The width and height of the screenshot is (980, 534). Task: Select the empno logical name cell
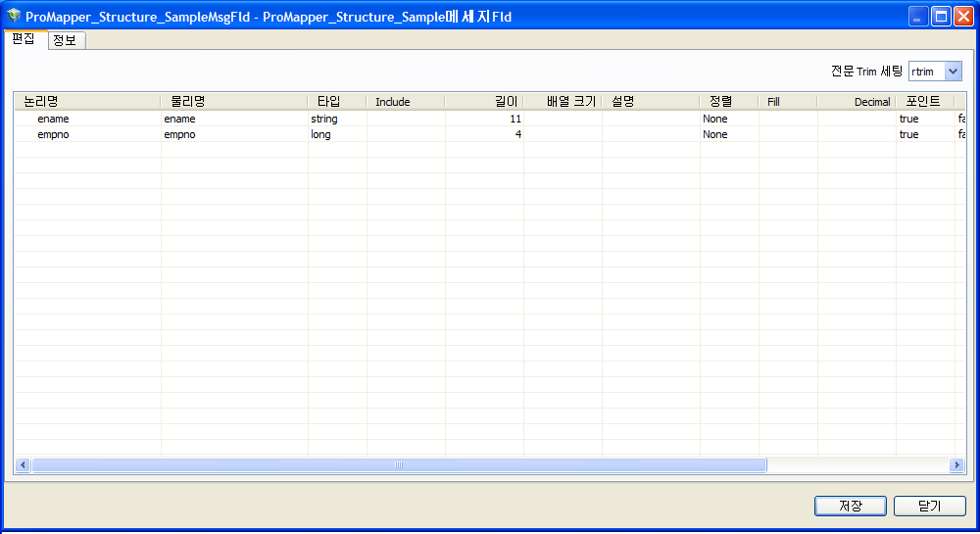point(87,134)
